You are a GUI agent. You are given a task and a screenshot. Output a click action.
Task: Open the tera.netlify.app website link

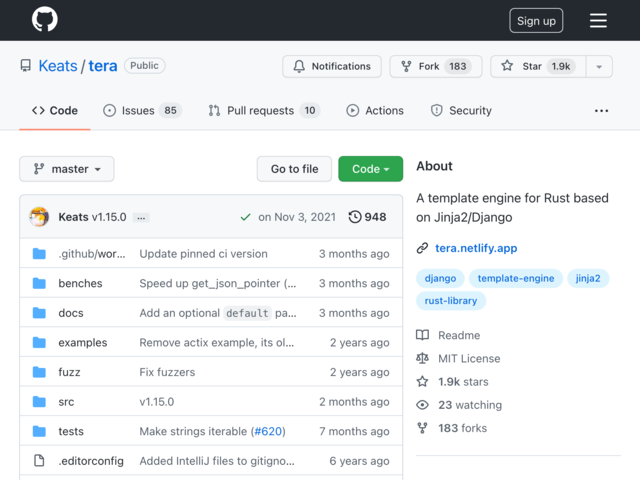476,248
